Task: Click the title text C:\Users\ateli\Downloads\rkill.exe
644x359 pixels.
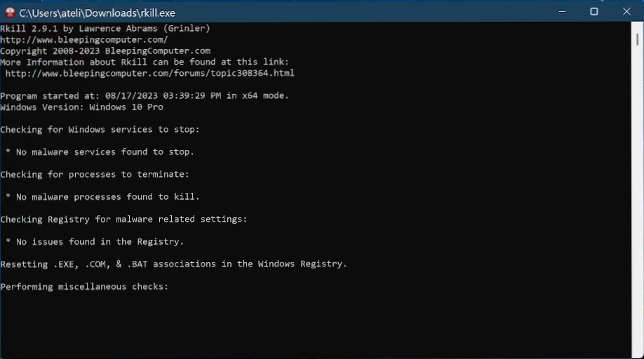Action: tap(97, 13)
